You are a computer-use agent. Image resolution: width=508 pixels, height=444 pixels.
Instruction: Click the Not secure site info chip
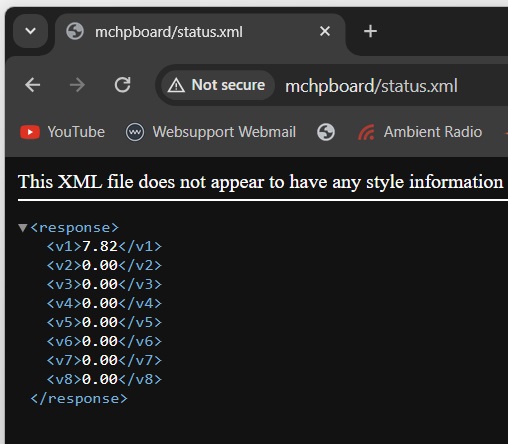pyautogui.click(x=217, y=85)
